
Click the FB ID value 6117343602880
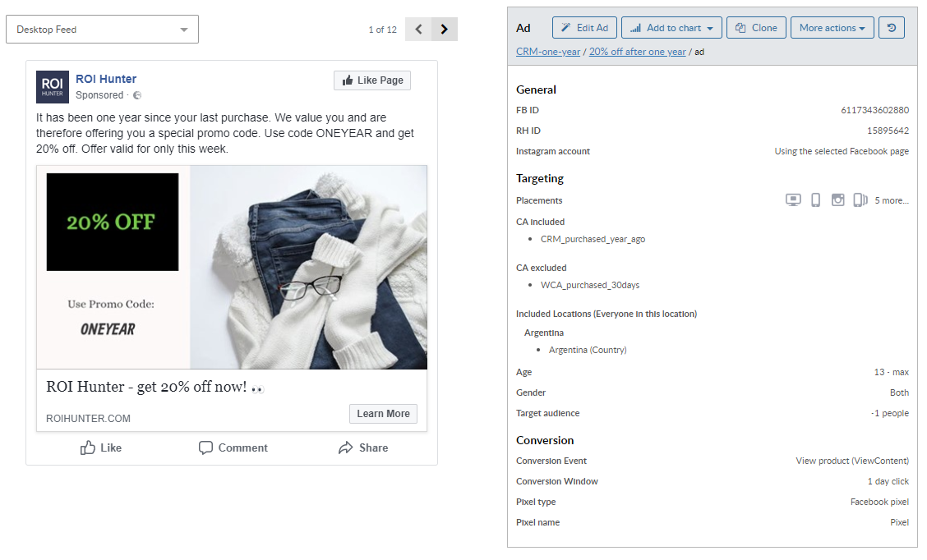(x=875, y=111)
